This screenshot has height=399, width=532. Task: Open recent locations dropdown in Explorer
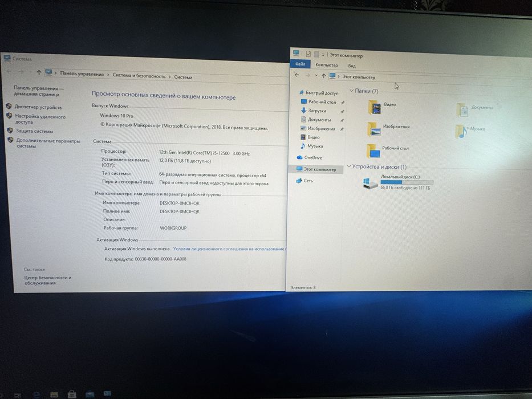(316, 76)
